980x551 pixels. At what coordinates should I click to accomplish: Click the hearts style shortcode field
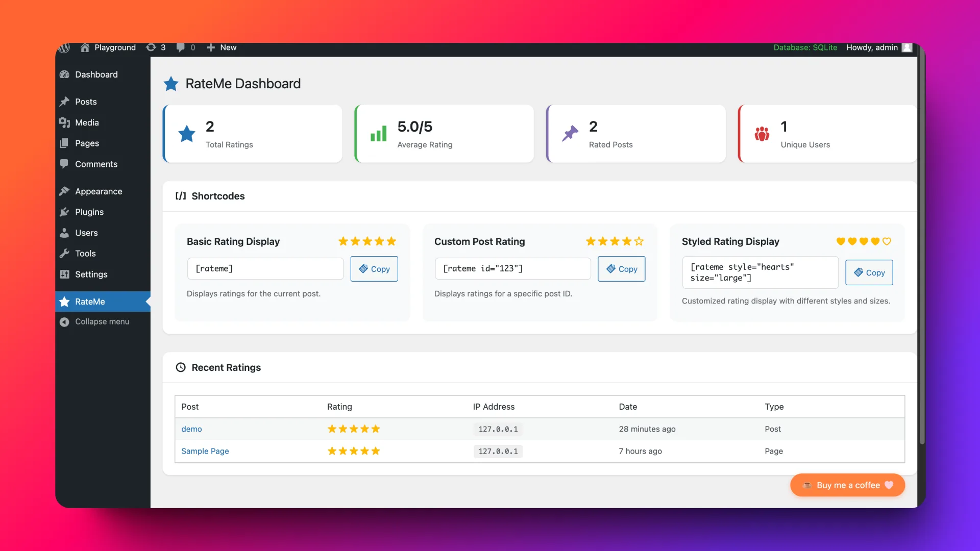pyautogui.click(x=761, y=272)
